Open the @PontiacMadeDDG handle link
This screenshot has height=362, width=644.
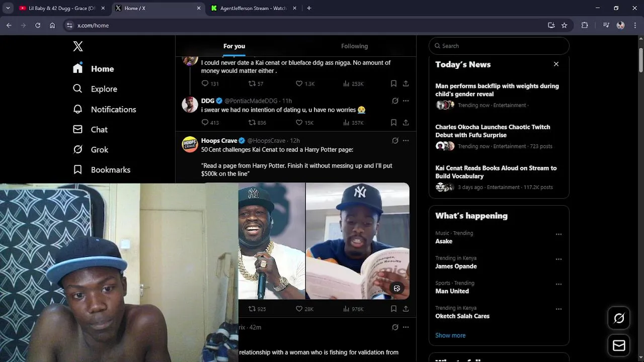[x=251, y=101]
